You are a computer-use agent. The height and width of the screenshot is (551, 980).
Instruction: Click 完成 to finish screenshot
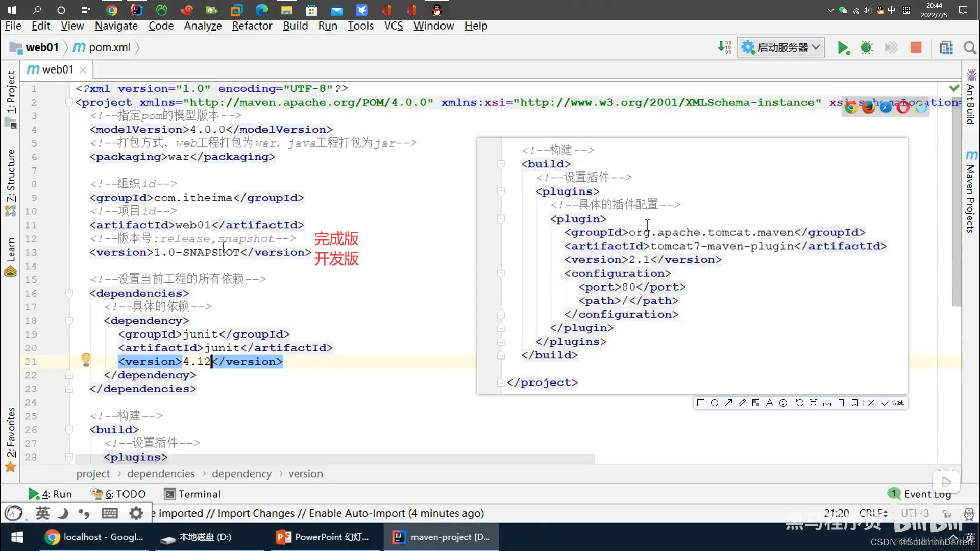893,403
